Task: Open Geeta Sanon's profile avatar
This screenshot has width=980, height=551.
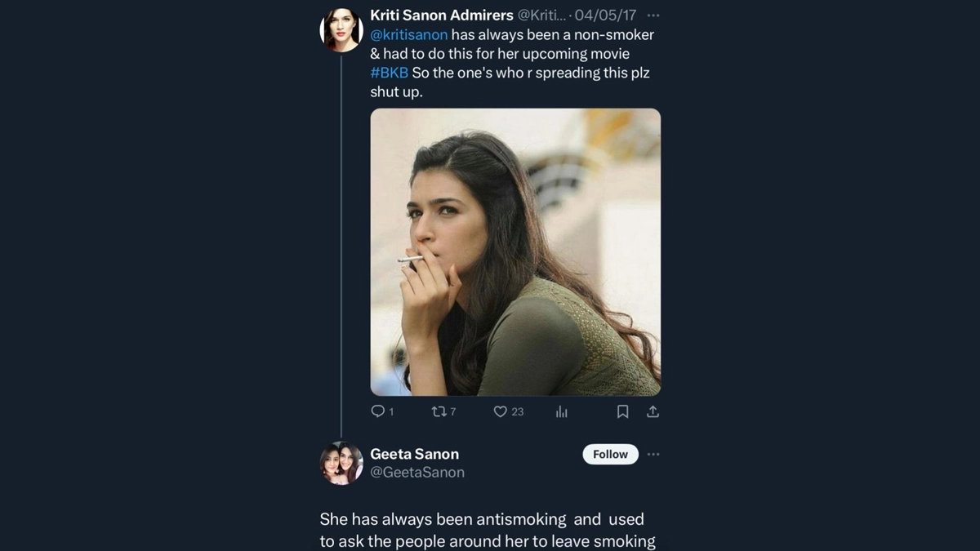Action: click(x=341, y=463)
